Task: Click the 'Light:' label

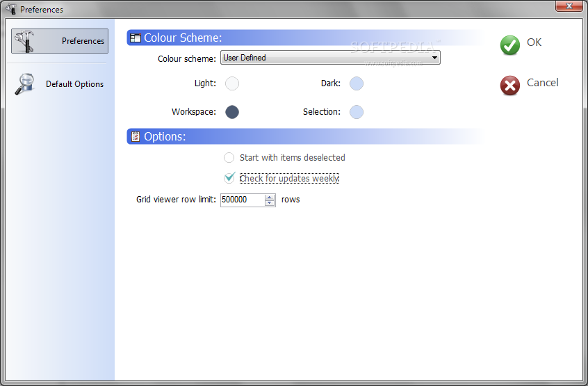Action: click(205, 83)
